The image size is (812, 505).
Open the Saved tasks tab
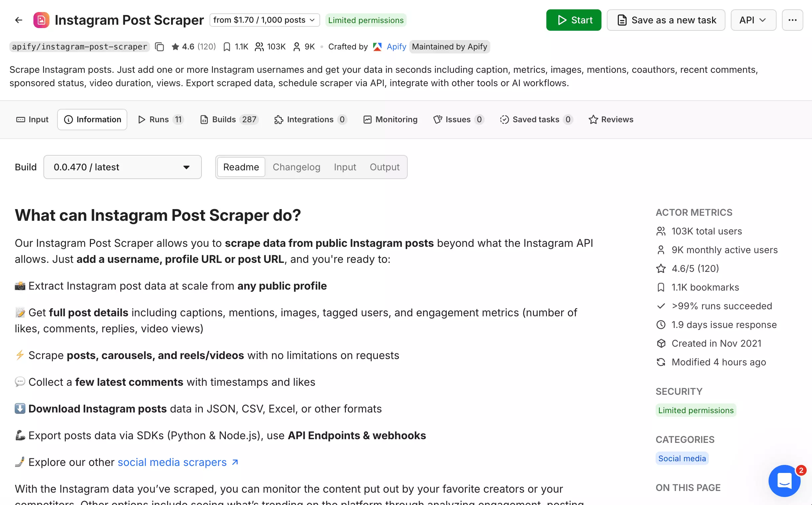(536, 120)
